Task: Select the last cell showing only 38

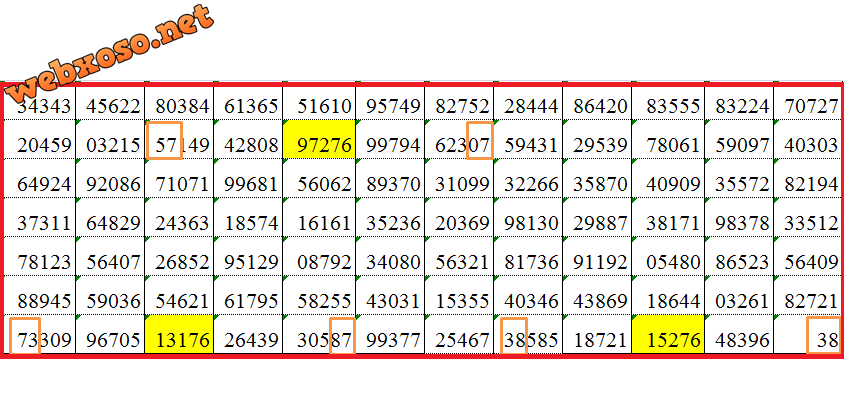Action: [807, 334]
